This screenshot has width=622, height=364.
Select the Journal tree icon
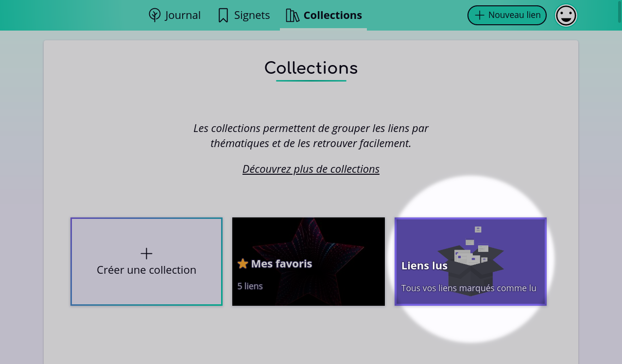coord(154,15)
